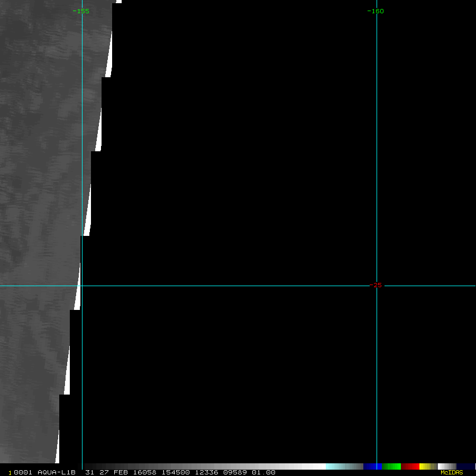Click the -155 longitude label
The width and height of the screenshot is (476, 476).
(x=81, y=11)
